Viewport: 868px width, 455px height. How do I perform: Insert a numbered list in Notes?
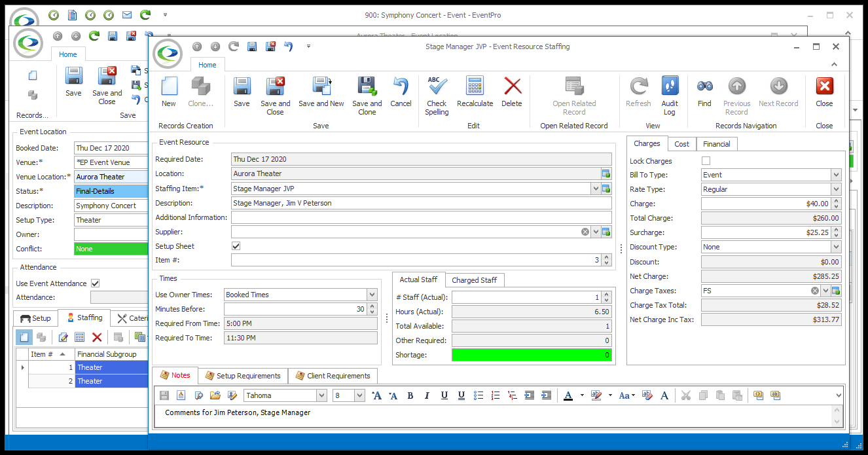point(496,395)
